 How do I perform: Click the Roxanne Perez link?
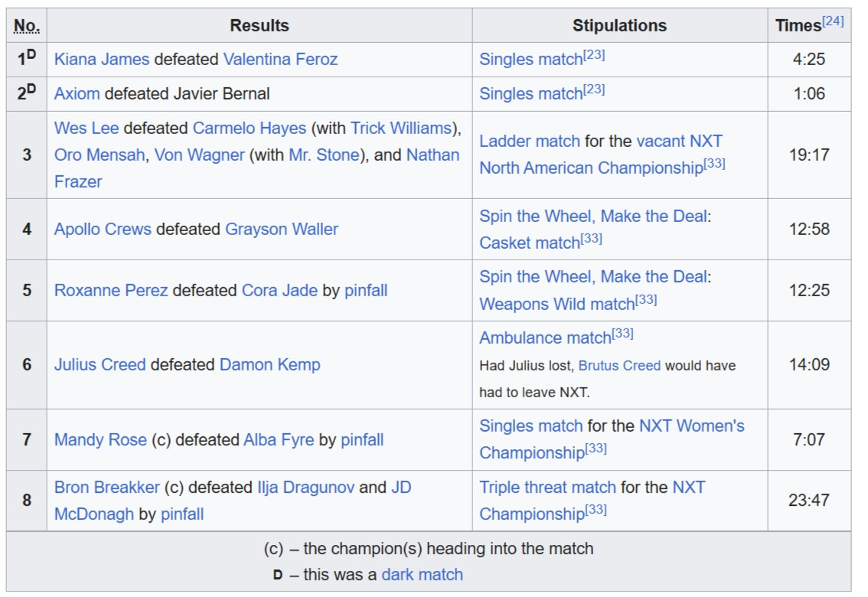111,290
